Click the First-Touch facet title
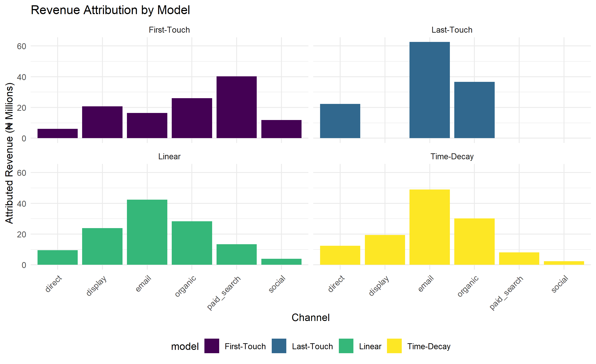 pyautogui.click(x=169, y=30)
